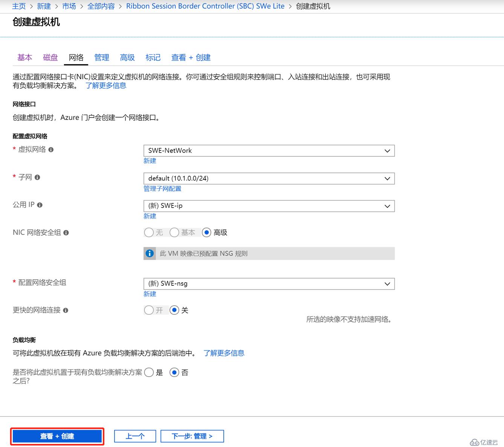Select the 网络 tab
The image size is (504, 447).
pyautogui.click(x=76, y=57)
